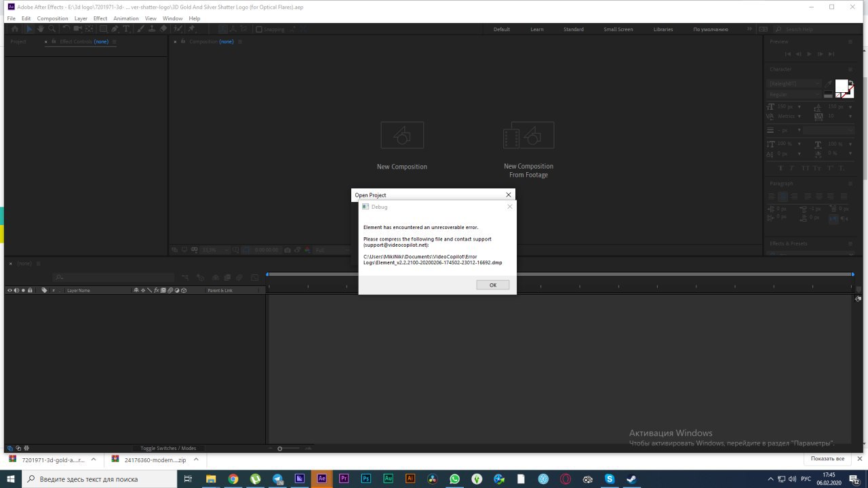The width and height of the screenshot is (868, 488).
Task: Select the Rectangle shape tool
Action: click(x=103, y=29)
